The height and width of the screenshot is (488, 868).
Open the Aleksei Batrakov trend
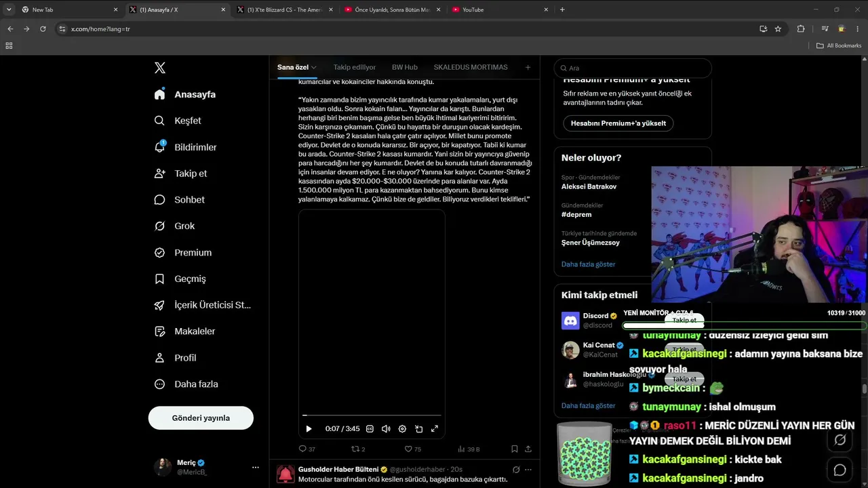[589, 187]
